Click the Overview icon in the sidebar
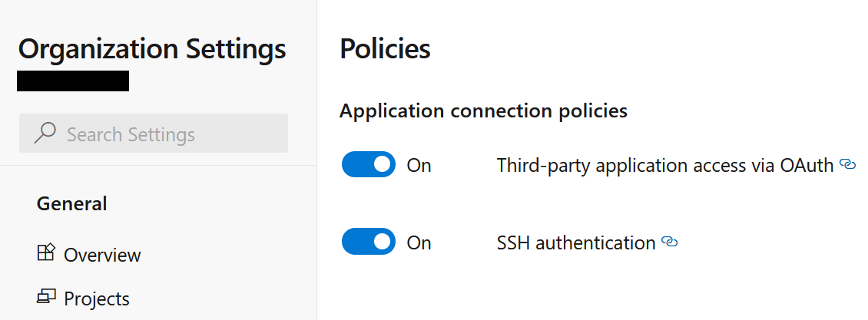 tap(46, 252)
